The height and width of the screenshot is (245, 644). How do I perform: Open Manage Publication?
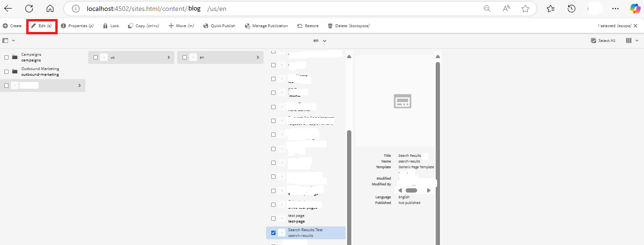click(x=266, y=26)
